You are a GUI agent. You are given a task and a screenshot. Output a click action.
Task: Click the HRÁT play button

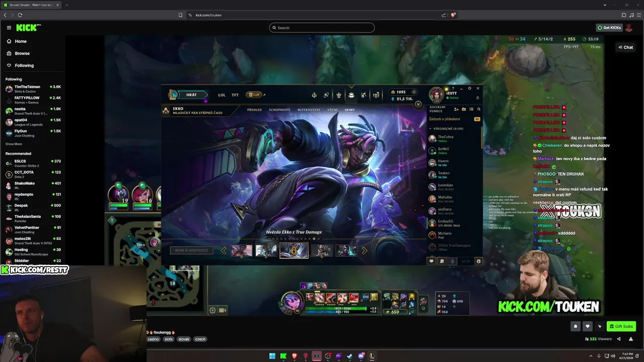coord(192,95)
